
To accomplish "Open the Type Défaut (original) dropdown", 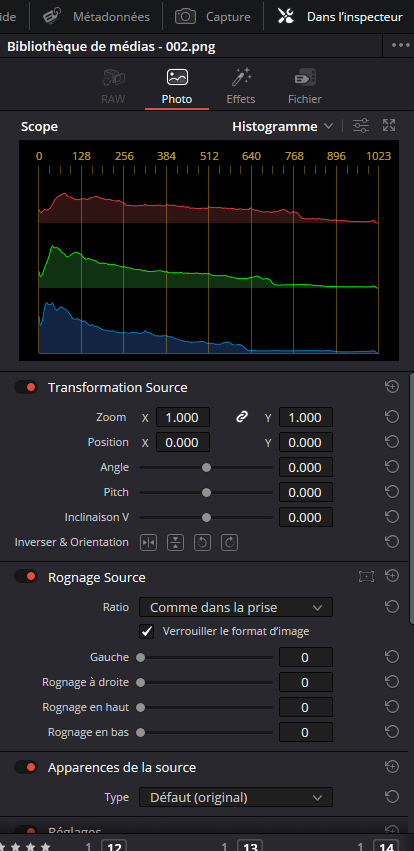I will point(236,797).
